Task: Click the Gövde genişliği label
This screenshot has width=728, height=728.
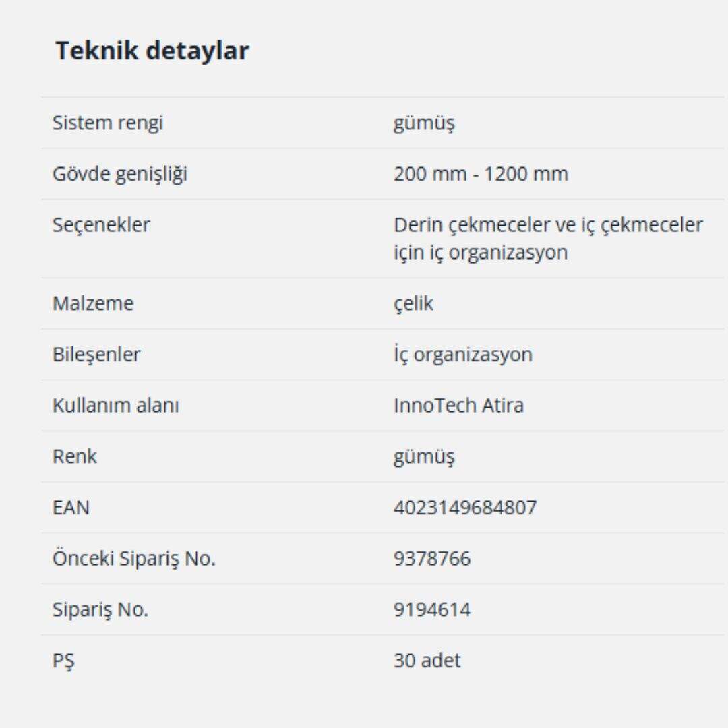Action: coord(120,174)
